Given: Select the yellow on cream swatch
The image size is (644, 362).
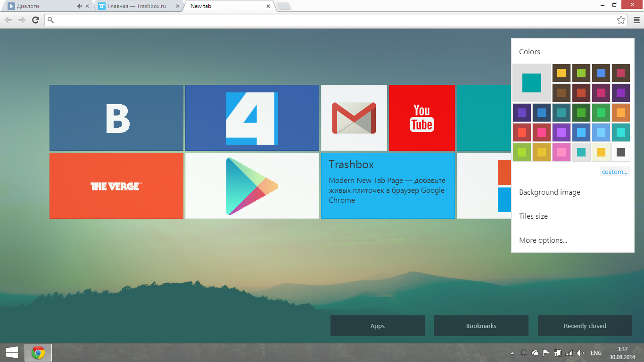Looking at the screenshot, I should pos(601,152).
